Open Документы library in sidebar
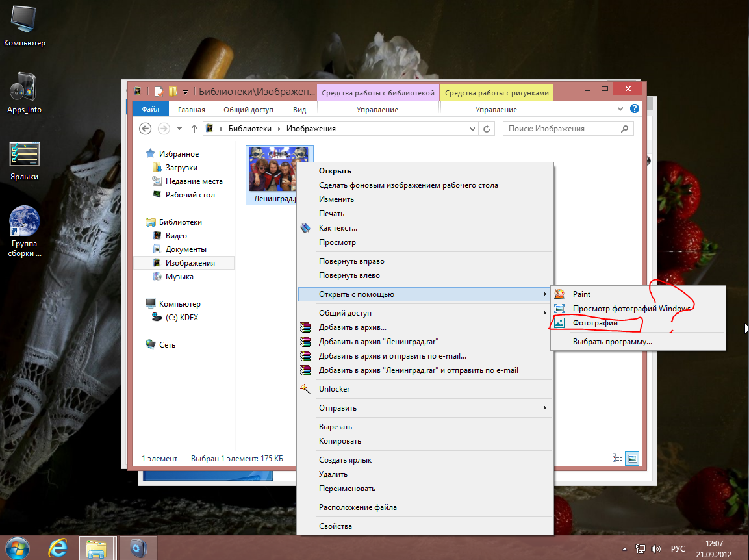Image resolution: width=749 pixels, height=560 pixels. click(x=186, y=249)
